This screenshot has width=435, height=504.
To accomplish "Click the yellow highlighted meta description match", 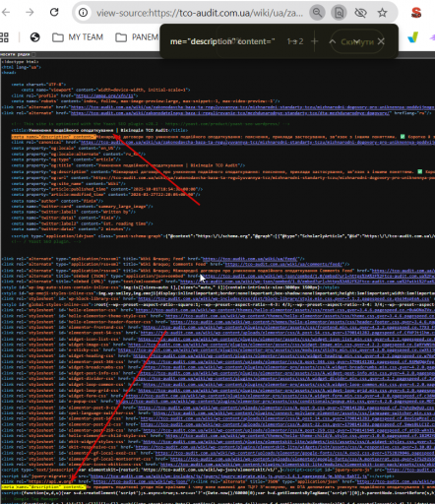I will (x=43, y=487).
